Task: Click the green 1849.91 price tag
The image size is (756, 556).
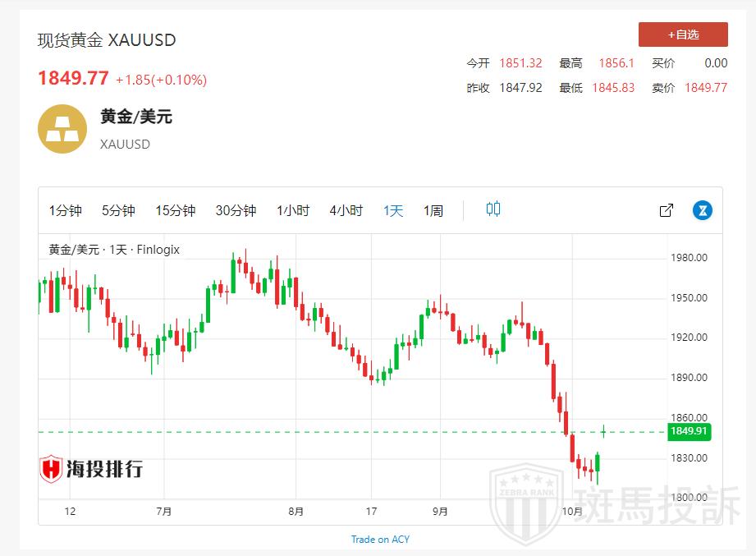Action: click(689, 431)
